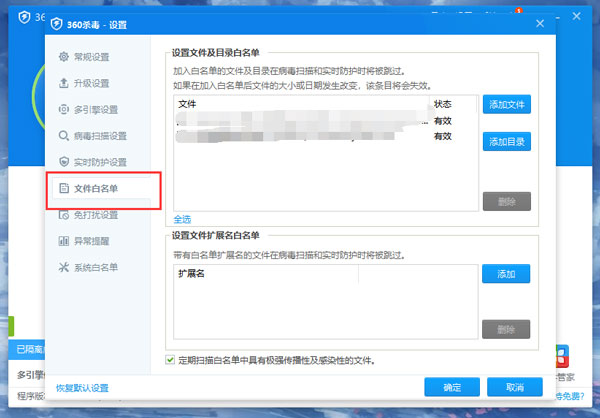Click the 360 shield logo in main window
The width and height of the screenshot is (600, 418).
point(24,17)
